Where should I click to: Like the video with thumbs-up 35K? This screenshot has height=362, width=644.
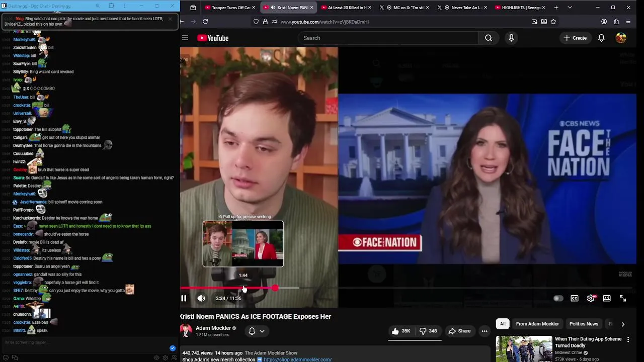[401, 331]
